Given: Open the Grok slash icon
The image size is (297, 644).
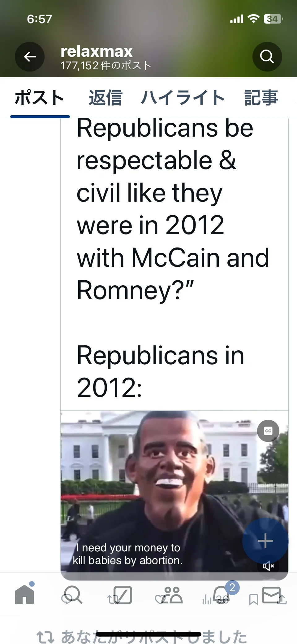Looking at the screenshot, I should (x=123, y=595).
